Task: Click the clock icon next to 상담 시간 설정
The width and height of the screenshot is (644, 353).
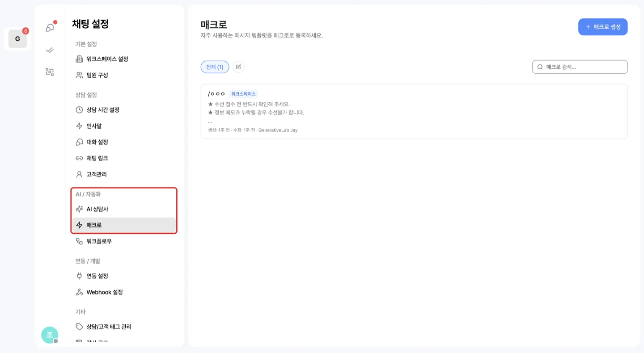Action: [x=79, y=110]
